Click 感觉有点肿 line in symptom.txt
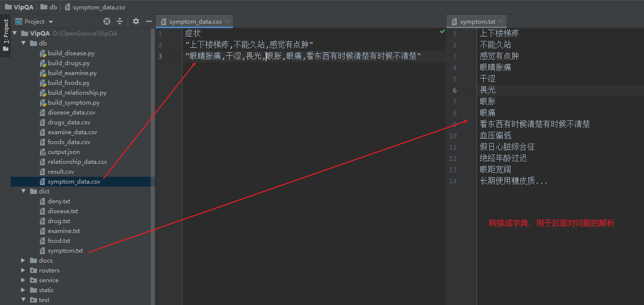Viewport: 644px width, 305px height. point(499,56)
